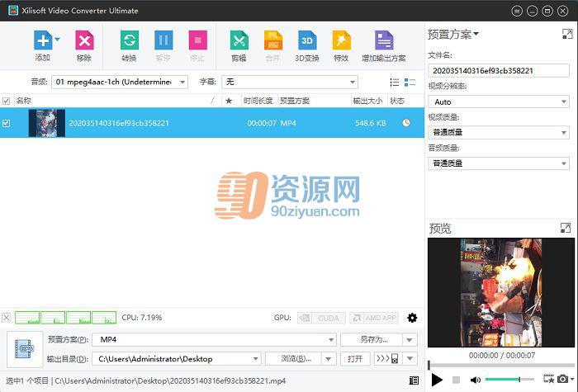Click the Save As (另存为) button

372,340
